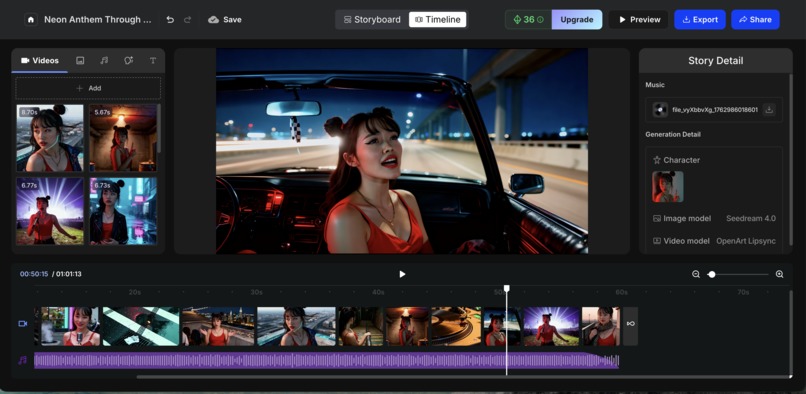Click the music track note icon

point(23,360)
